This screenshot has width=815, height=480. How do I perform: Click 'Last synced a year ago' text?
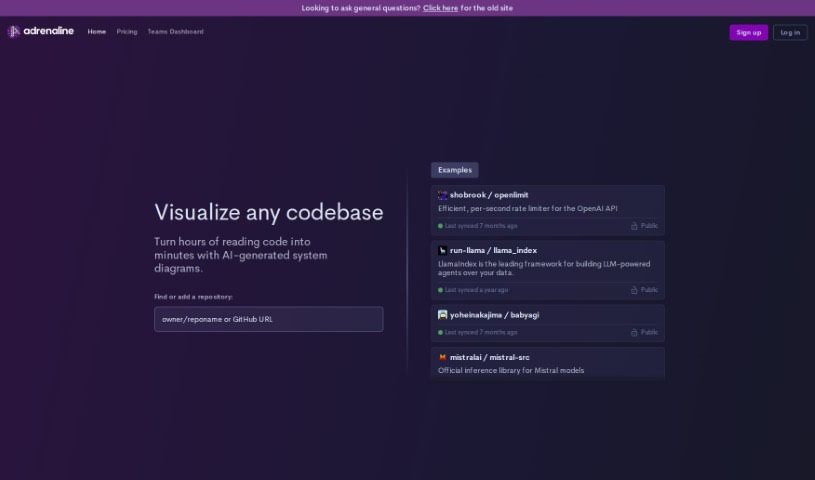[x=476, y=290]
